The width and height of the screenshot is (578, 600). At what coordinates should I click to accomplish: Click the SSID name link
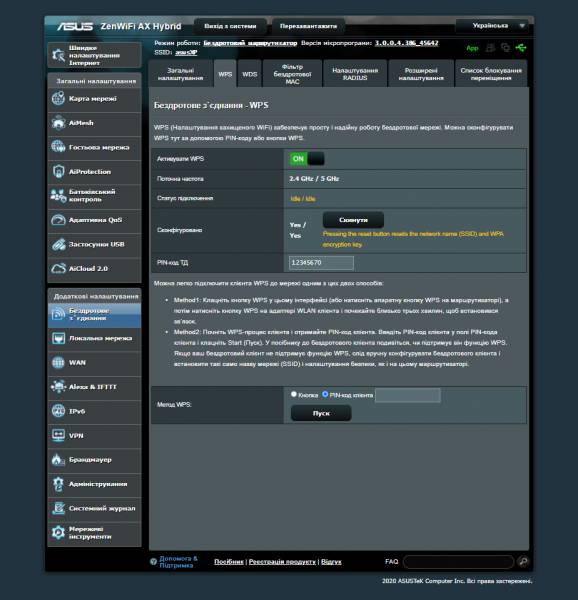pyautogui.click(x=186, y=52)
